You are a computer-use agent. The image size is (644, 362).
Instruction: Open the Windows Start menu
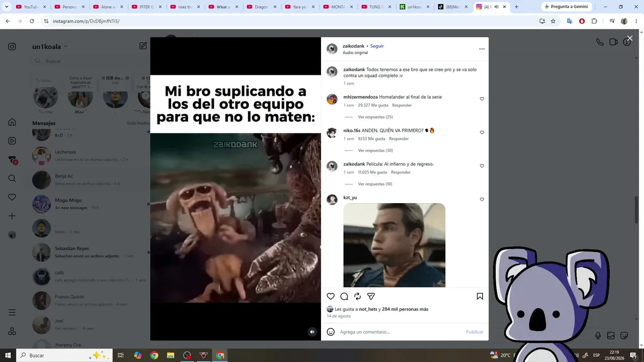[8, 355]
